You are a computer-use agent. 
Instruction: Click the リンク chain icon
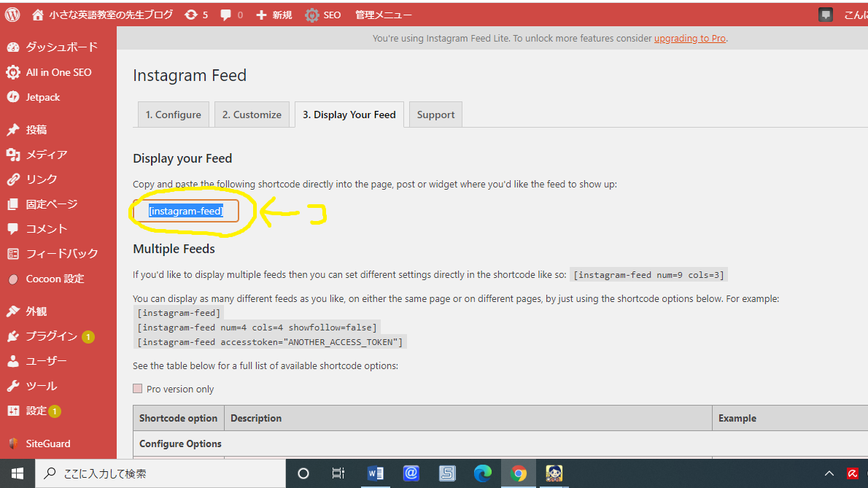coord(13,179)
